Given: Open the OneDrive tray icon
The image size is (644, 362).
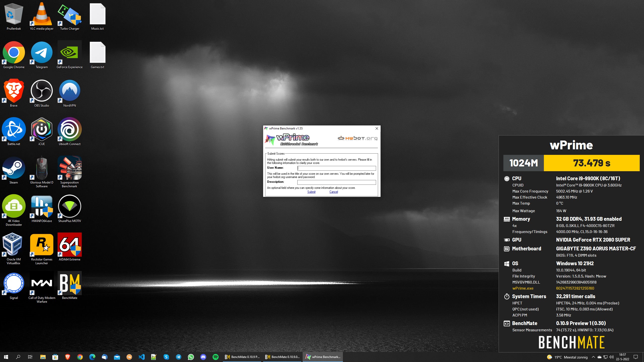Looking at the screenshot, I should [x=599, y=357].
